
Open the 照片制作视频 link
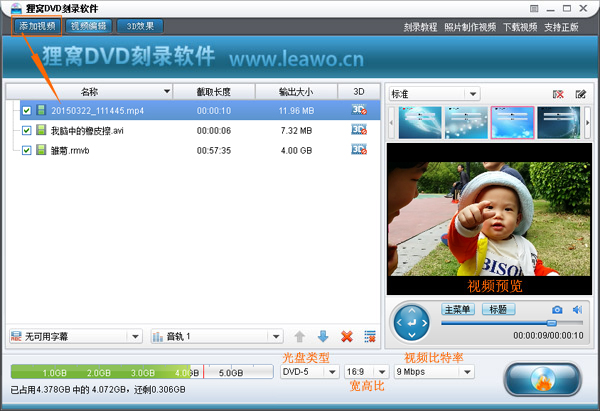pyautogui.click(x=470, y=27)
